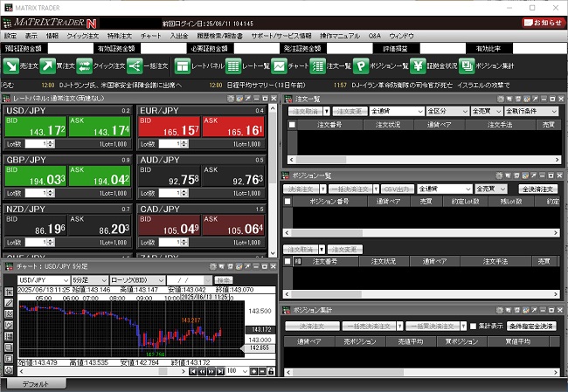Click the ポジション集計 horizontal scrollbar thumb

click(349, 372)
